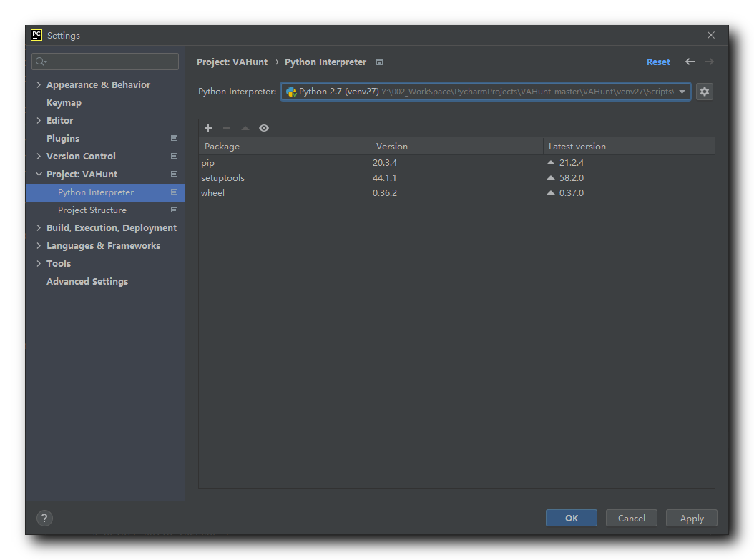Open interpreter gear settings icon

(x=704, y=92)
